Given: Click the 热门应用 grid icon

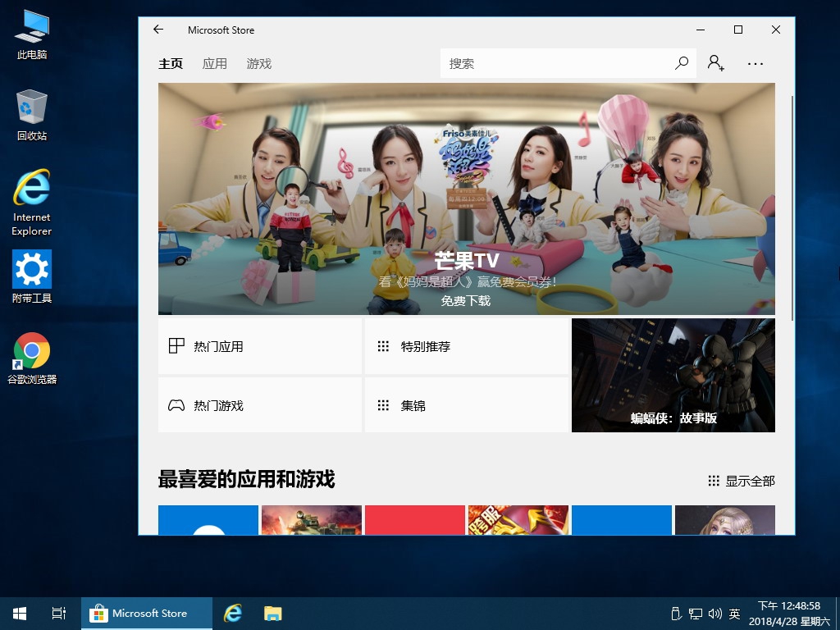Looking at the screenshot, I should tap(176, 346).
